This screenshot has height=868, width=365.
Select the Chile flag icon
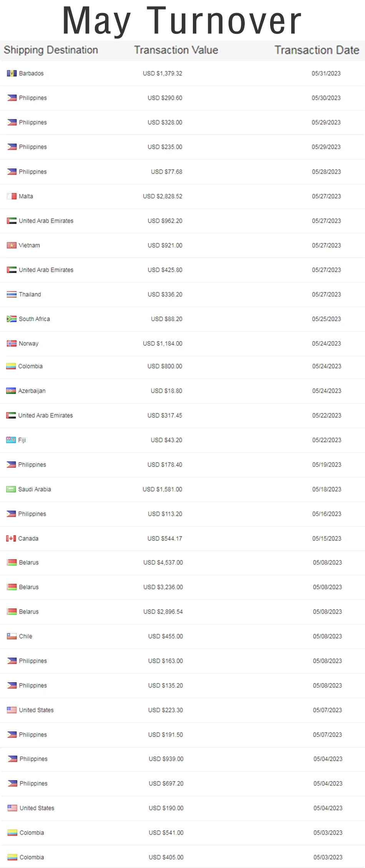(12, 636)
